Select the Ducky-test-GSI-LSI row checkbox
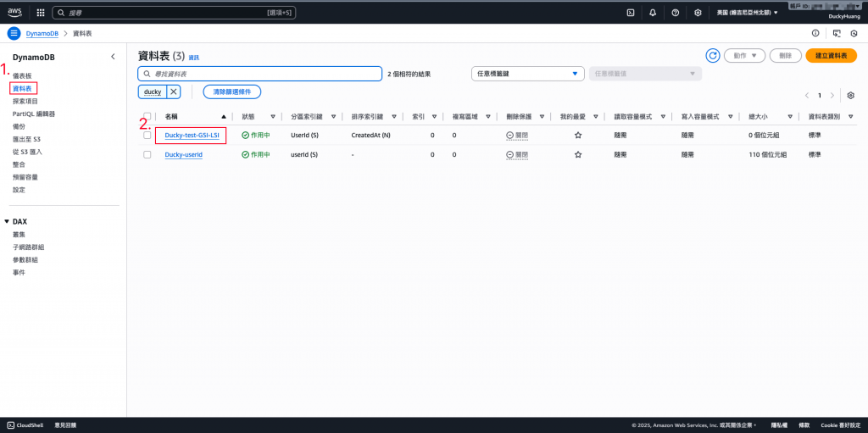 pyautogui.click(x=147, y=135)
